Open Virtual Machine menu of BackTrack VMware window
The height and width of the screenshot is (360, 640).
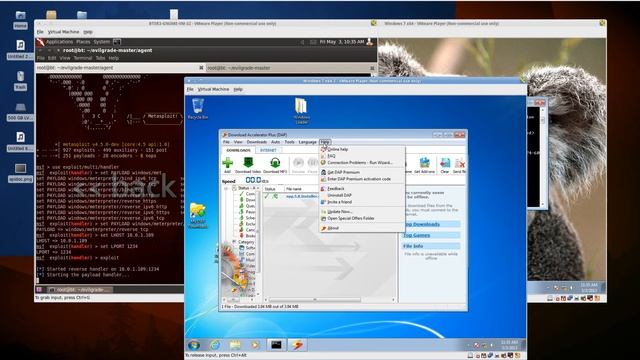pos(63,32)
